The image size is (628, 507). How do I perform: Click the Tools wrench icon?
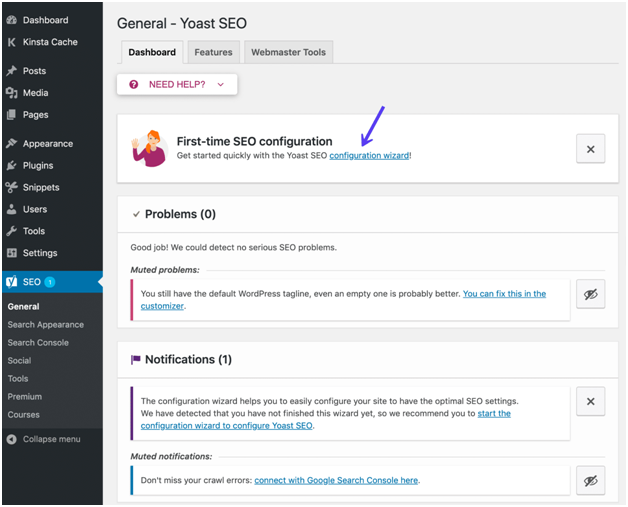click(x=12, y=231)
